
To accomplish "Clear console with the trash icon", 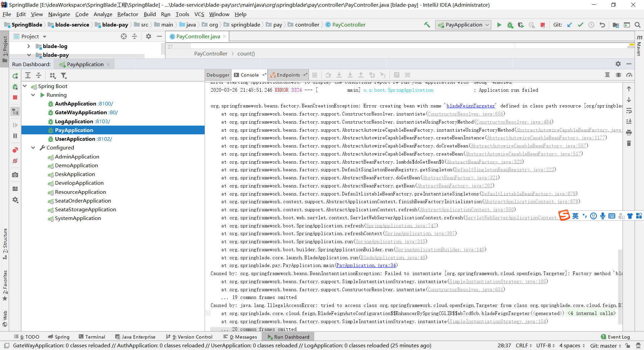I will [x=629, y=143].
